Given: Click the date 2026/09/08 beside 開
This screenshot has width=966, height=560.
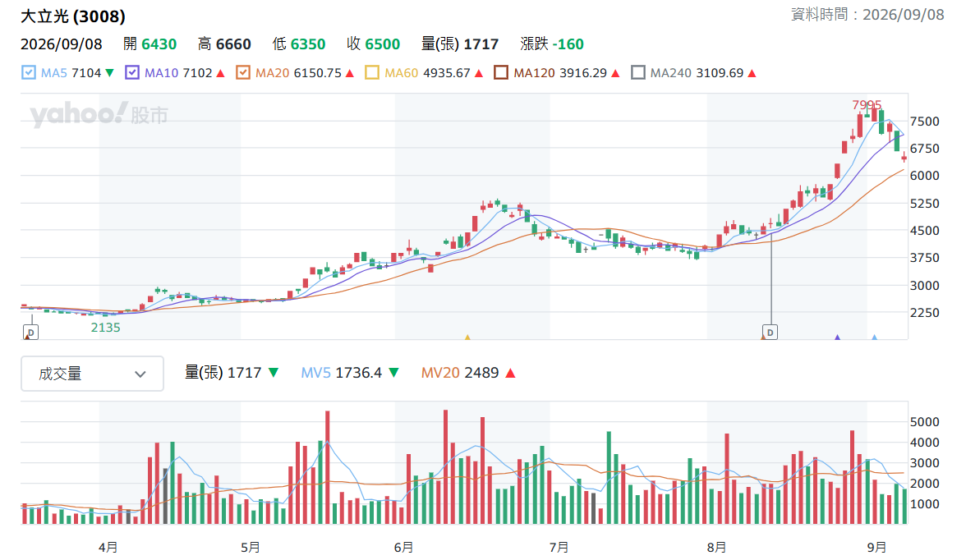Looking at the screenshot, I should 62,44.
